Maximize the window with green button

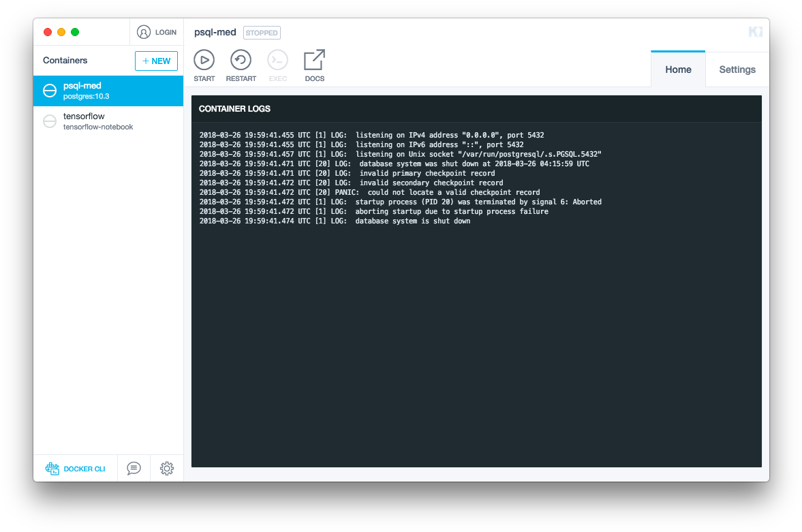75,32
